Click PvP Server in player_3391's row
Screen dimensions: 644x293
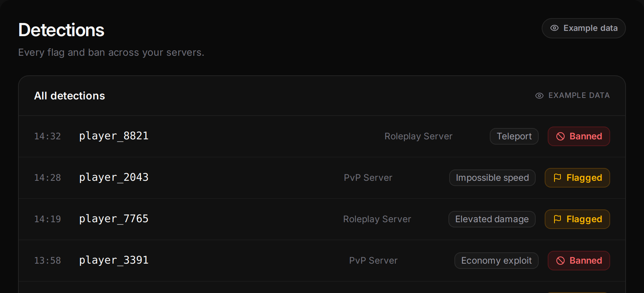tap(373, 261)
